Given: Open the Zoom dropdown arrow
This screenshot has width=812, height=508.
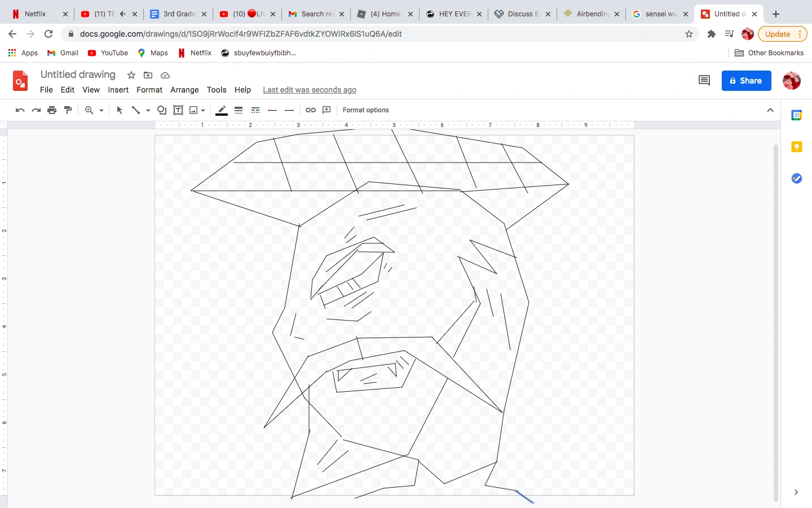Looking at the screenshot, I should click(x=100, y=110).
